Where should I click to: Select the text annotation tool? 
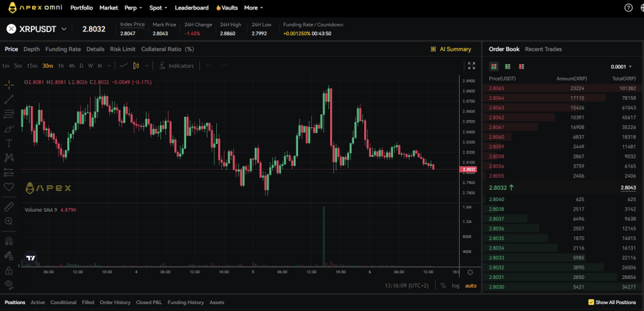click(9, 143)
